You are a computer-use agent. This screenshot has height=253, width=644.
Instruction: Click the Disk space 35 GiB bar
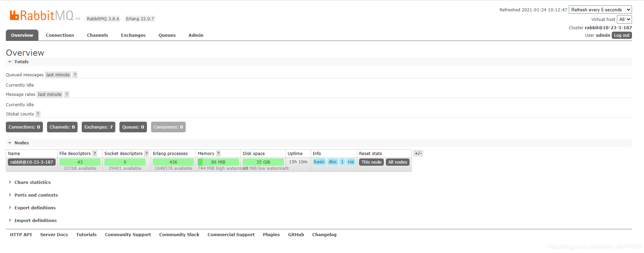[x=263, y=162]
